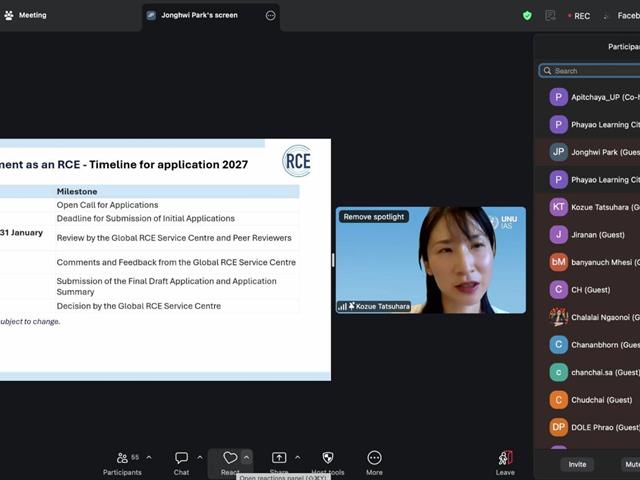
Task: Click Kozue Tatsuhara's video tile
Action: (431, 260)
